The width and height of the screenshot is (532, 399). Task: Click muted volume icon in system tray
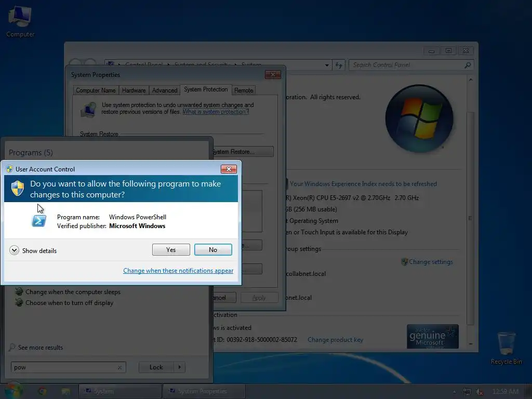tap(479, 392)
